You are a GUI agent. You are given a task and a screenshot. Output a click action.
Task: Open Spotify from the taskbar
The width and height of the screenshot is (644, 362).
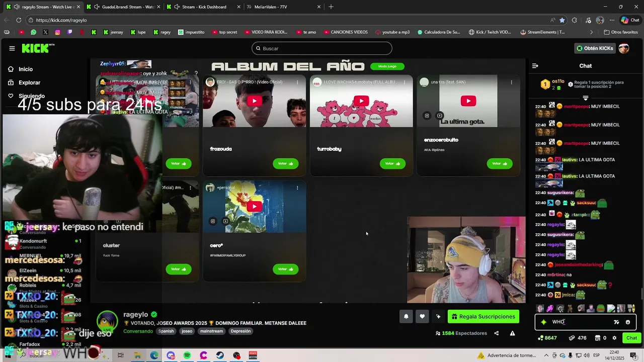187,355
